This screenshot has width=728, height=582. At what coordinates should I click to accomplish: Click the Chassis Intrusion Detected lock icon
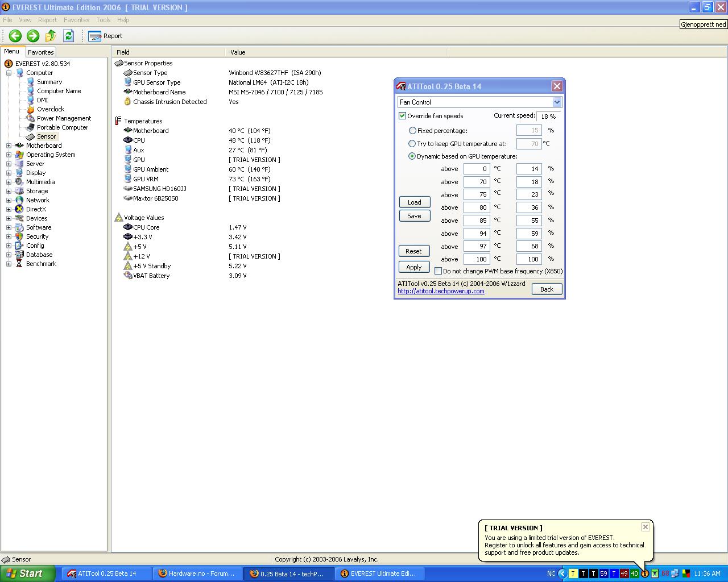click(128, 102)
